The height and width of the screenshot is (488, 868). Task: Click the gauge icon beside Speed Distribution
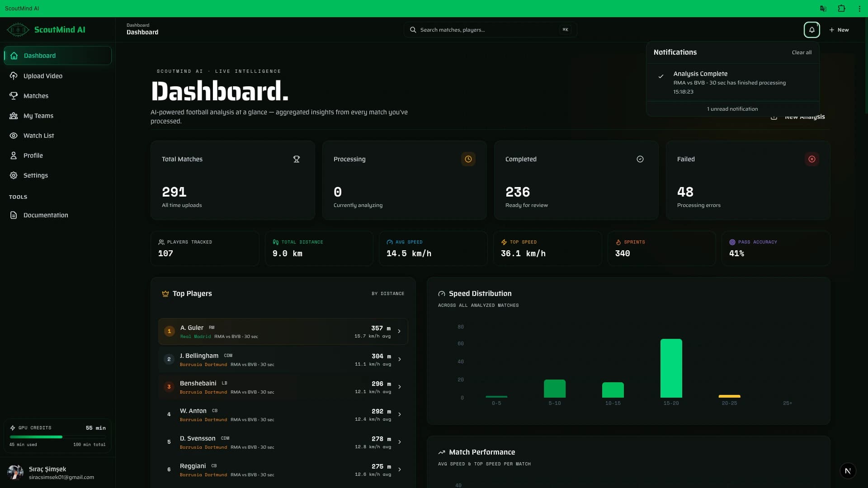[x=442, y=294]
